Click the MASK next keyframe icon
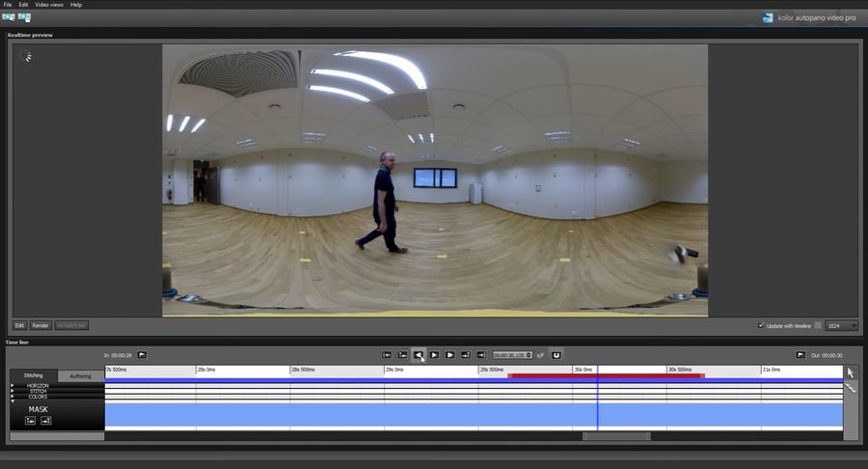This screenshot has height=469, width=868. coord(46,421)
